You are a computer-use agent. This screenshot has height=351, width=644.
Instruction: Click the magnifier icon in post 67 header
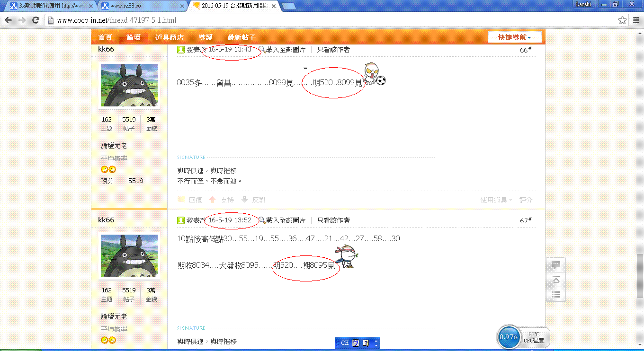261,220
